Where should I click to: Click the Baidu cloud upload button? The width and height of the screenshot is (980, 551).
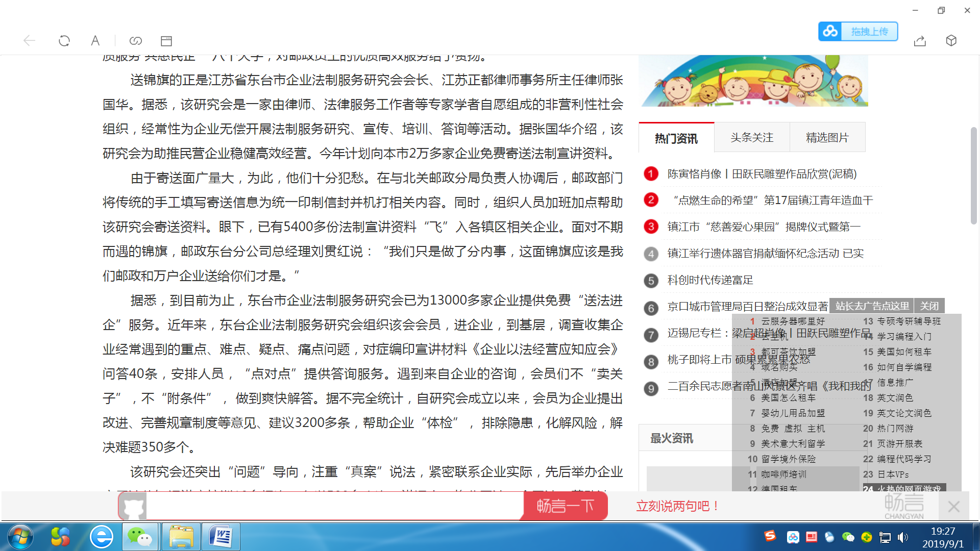click(858, 32)
